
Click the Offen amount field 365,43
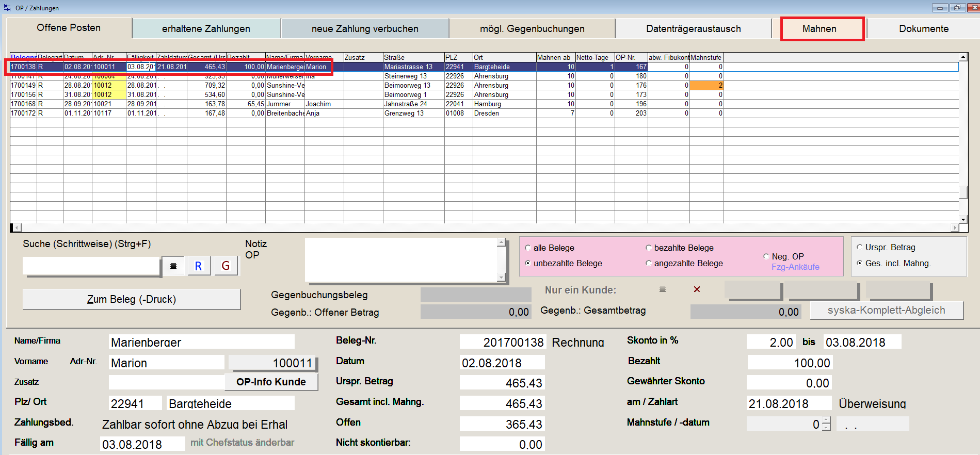(x=502, y=424)
